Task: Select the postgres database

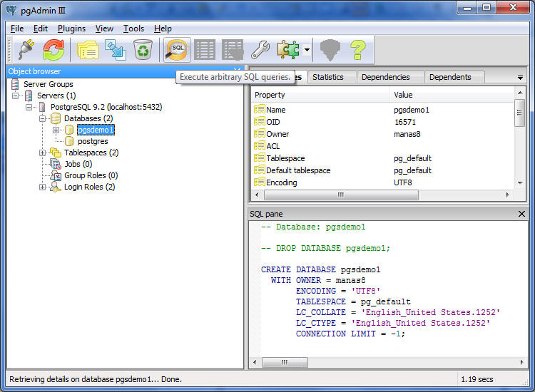Action: tap(93, 141)
